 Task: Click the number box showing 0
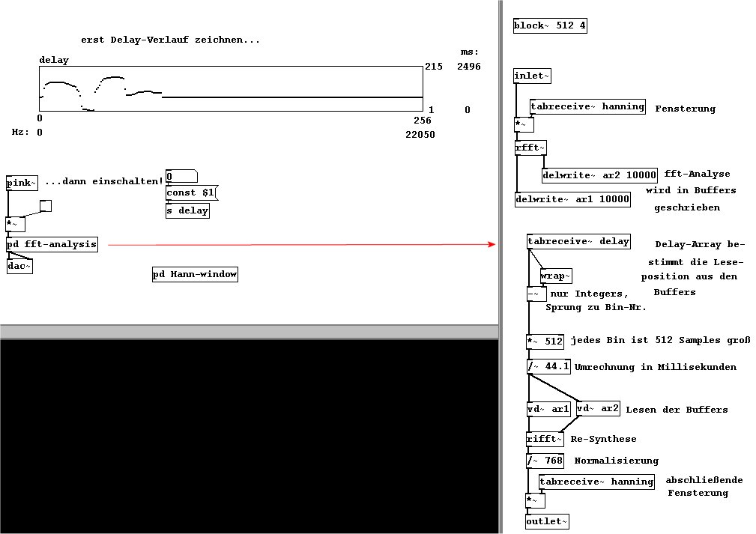[x=181, y=177]
